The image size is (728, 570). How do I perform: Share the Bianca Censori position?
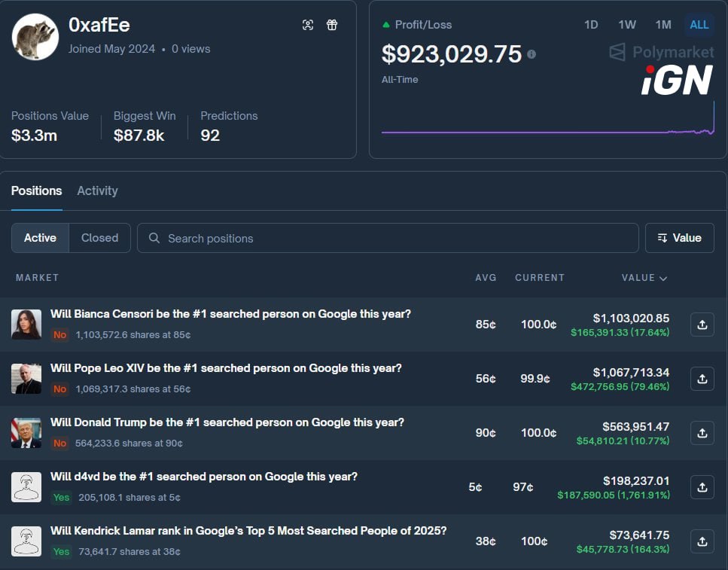[x=702, y=325]
